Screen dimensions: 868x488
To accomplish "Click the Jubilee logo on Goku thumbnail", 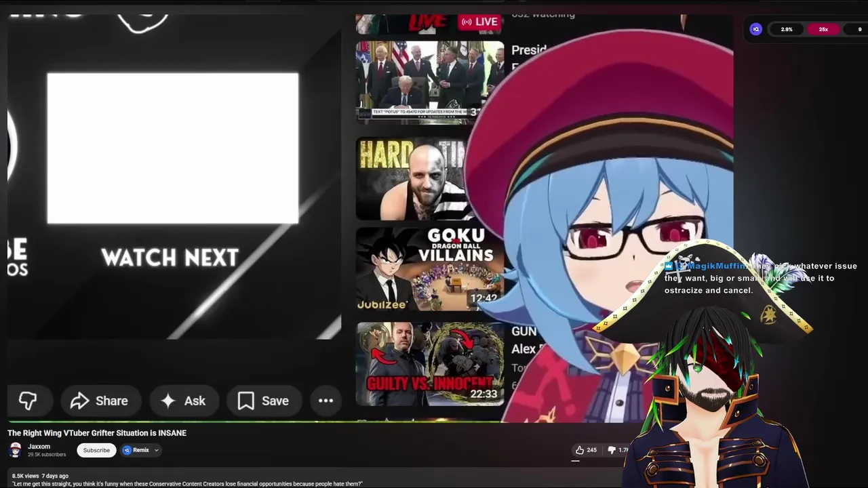I will click(x=382, y=304).
